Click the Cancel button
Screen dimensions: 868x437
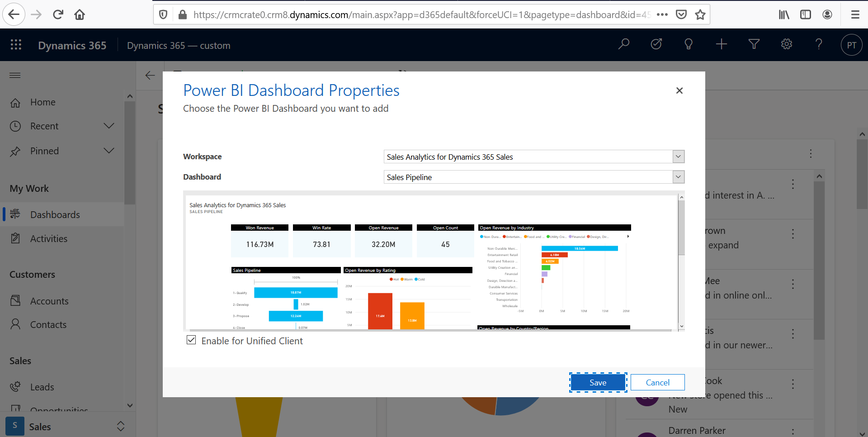tap(657, 382)
